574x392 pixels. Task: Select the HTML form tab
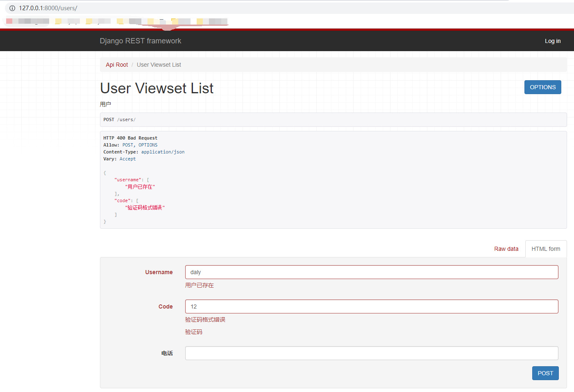(546, 249)
